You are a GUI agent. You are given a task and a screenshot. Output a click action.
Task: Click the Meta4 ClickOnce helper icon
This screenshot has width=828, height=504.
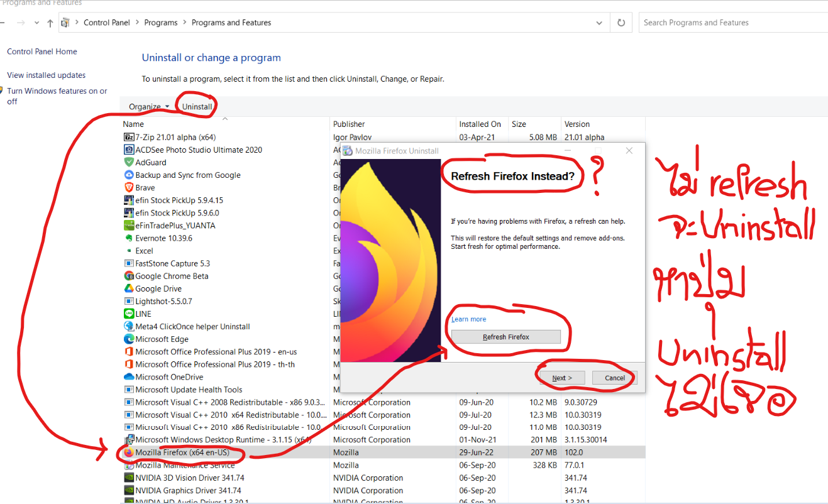(129, 326)
